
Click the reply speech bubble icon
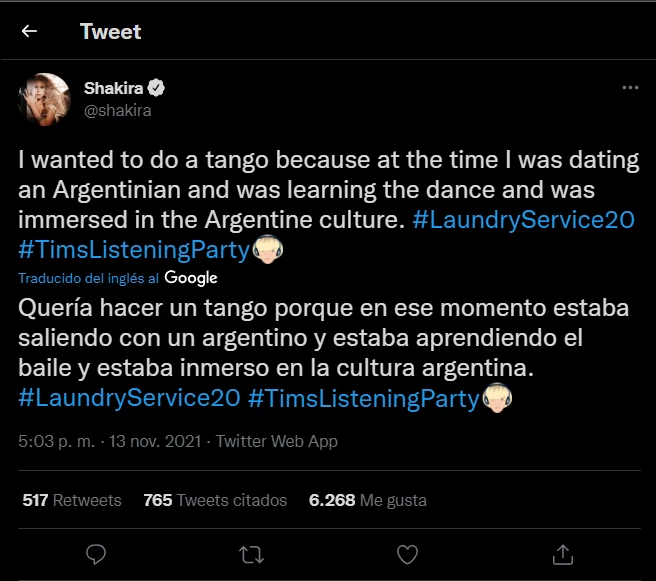pyautogui.click(x=96, y=553)
